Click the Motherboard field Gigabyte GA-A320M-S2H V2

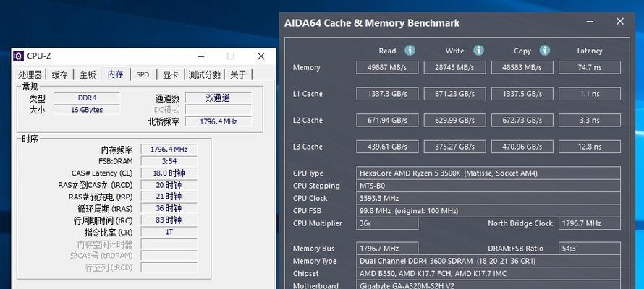click(x=488, y=285)
